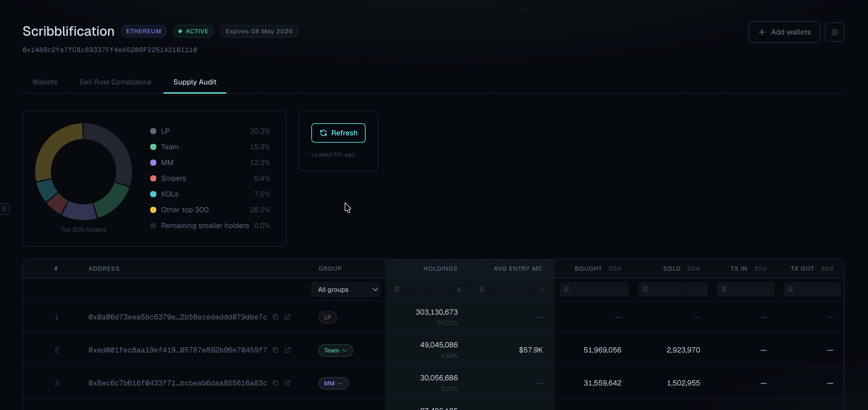The height and width of the screenshot is (410, 868).
Task: Click the Remaining smaller holders legend dot
Action: pyautogui.click(x=153, y=225)
